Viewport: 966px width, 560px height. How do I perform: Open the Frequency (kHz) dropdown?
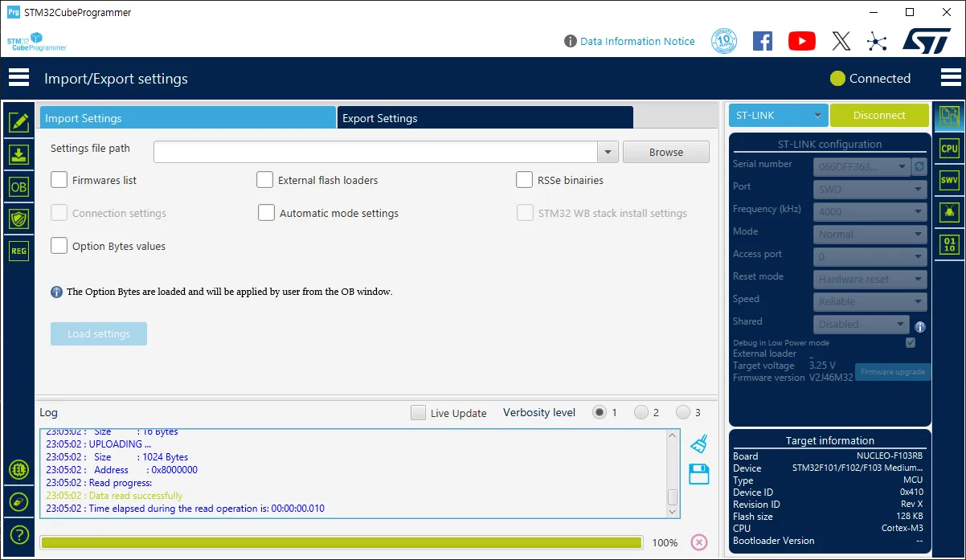click(x=870, y=212)
